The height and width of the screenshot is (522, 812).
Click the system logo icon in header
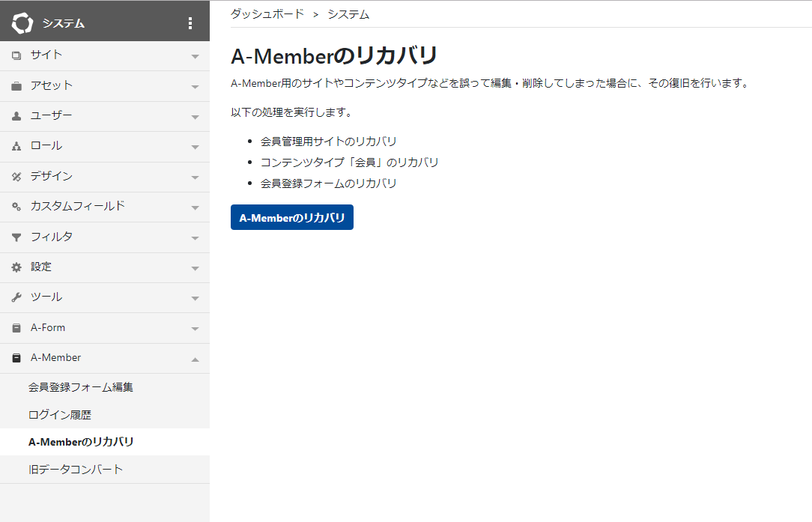(22, 23)
